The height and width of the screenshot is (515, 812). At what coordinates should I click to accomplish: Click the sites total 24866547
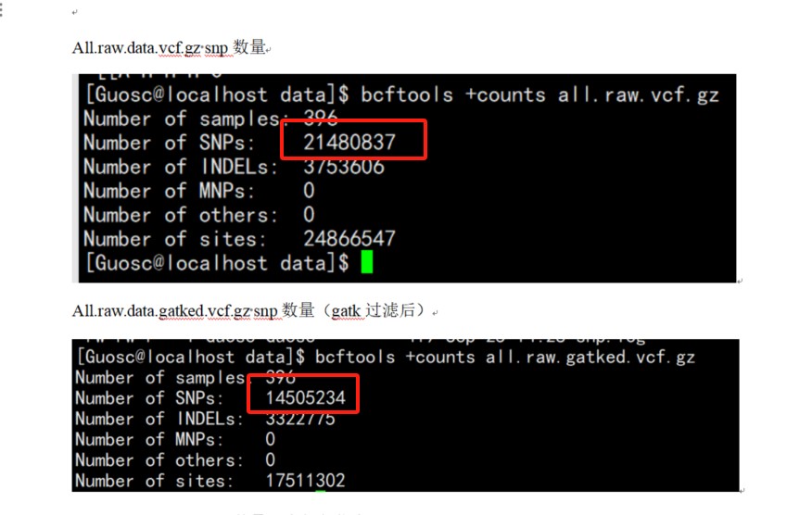pyautogui.click(x=349, y=238)
